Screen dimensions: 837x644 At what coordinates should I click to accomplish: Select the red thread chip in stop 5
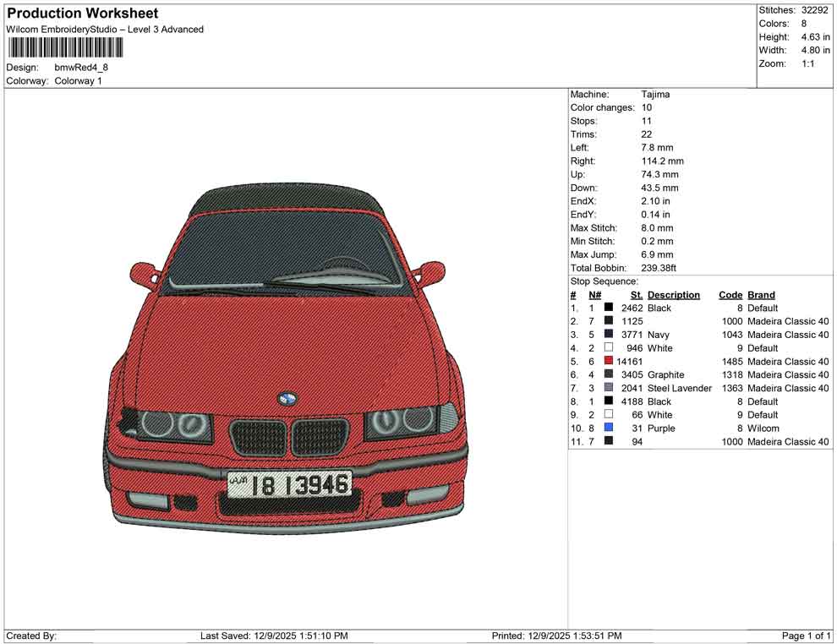pyautogui.click(x=608, y=361)
